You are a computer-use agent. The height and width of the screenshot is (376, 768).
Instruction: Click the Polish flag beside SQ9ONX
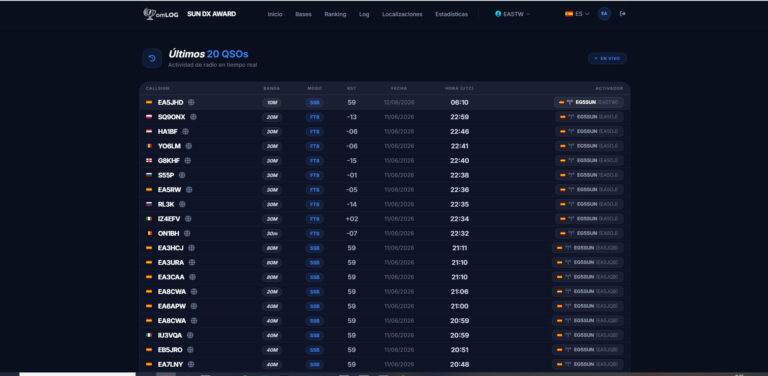pyautogui.click(x=149, y=117)
